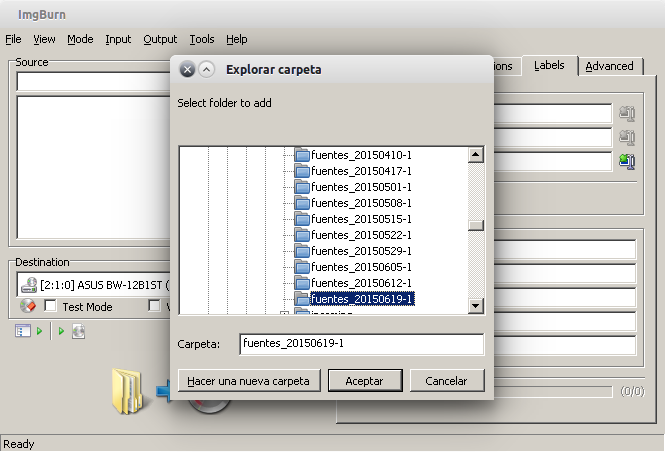Click the Ready status bar text
This screenshot has width=665, height=452.
[19, 444]
